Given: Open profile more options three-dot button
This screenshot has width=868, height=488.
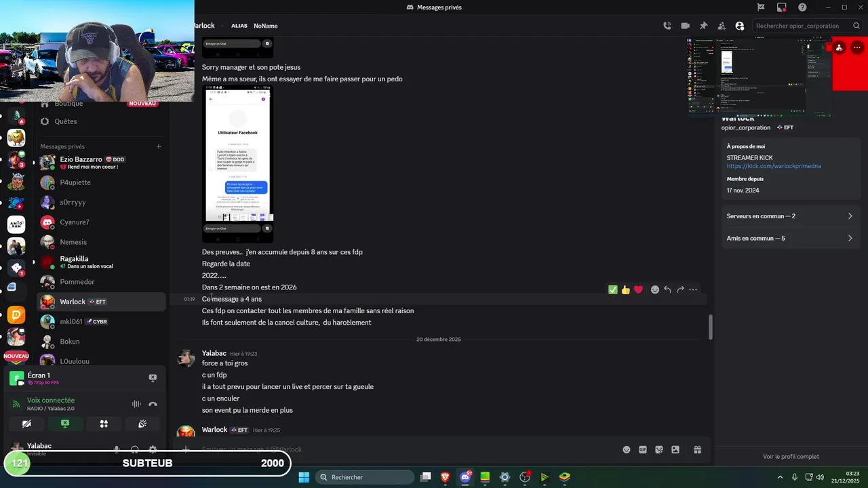Looking at the screenshot, I should 857,47.
